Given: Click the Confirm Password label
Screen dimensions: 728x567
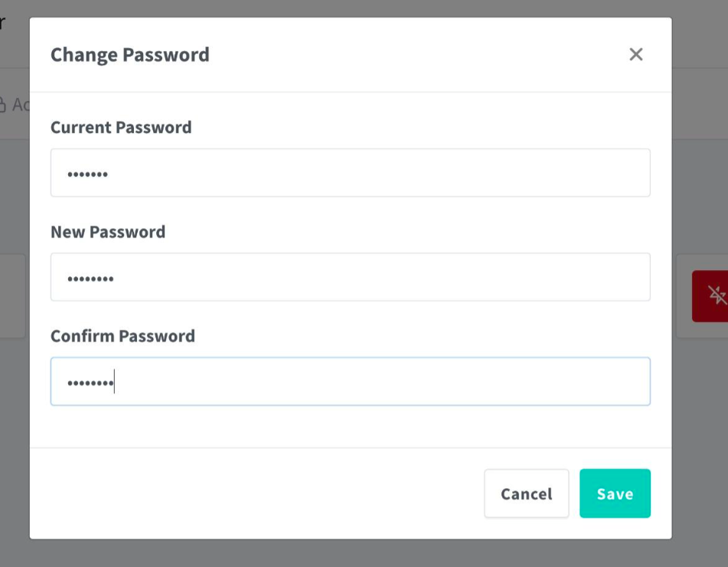Looking at the screenshot, I should point(122,336).
